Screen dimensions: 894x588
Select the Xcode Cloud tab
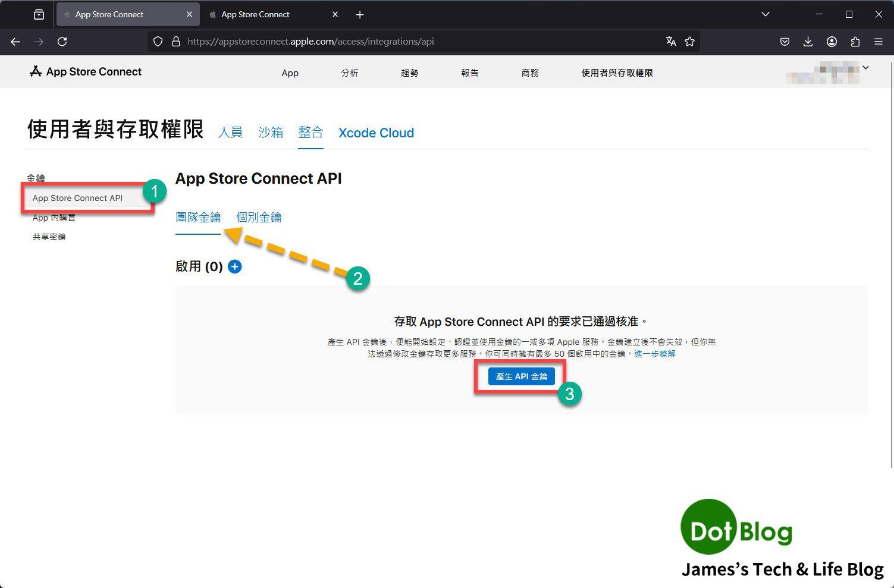(376, 133)
